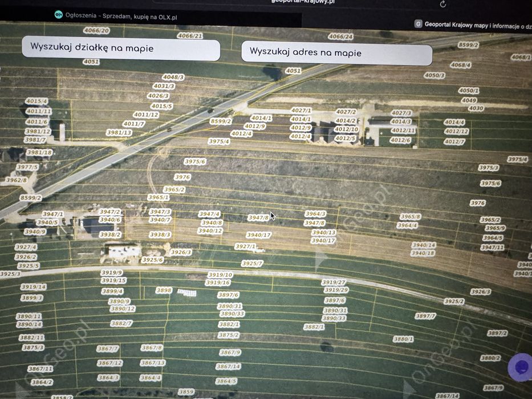
Task: Click the OLX favicon on the tab
Action: tap(58, 15)
